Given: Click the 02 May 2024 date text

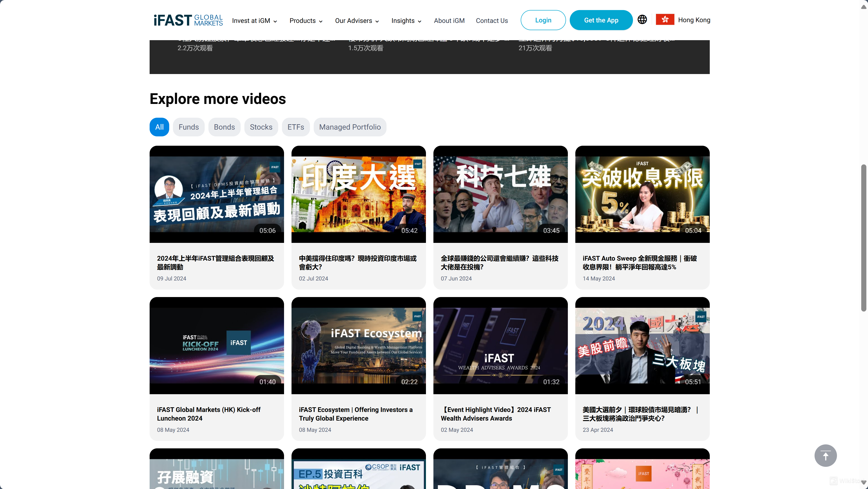Looking at the screenshot, I should pos(457,430).
